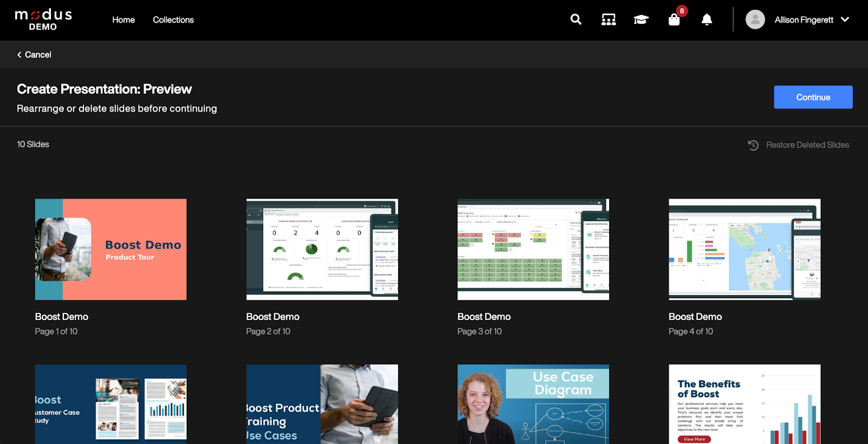Select the Use Case Diagram slide
Image resolution: width=868 pixels, height=444 pixels.
click(533, 404)
